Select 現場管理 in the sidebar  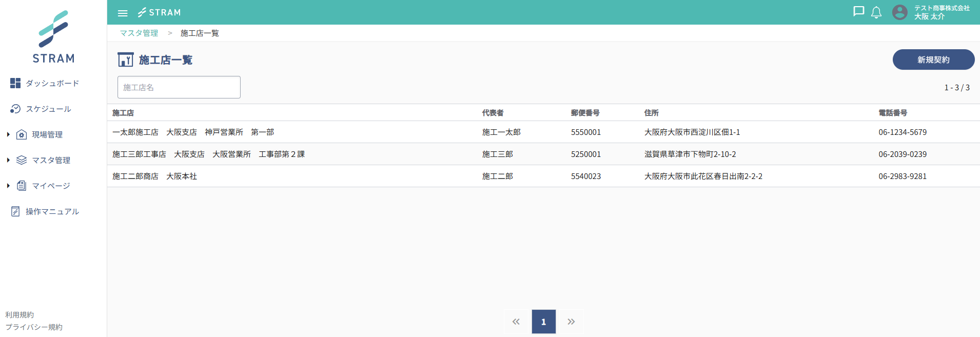coord(47,134)
